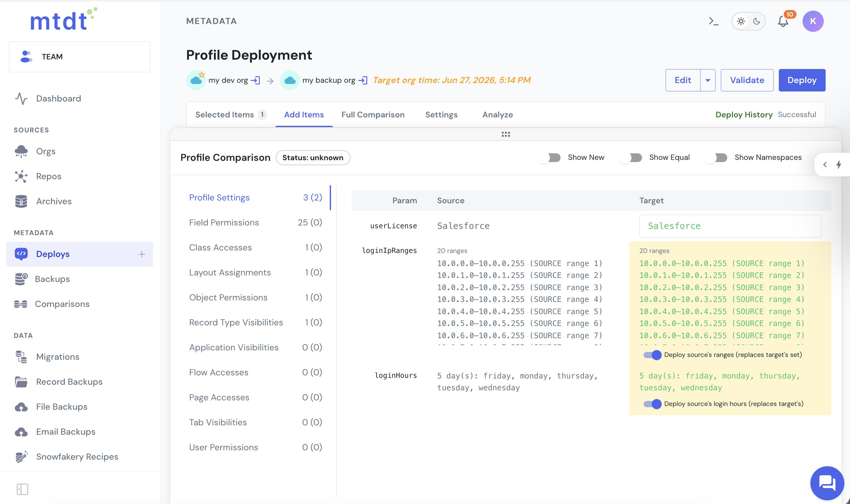The image size is (850, 504).
Task: Toggle Deploy source's ranges switch
Action: pyautogui.click(x=652, y=355)
